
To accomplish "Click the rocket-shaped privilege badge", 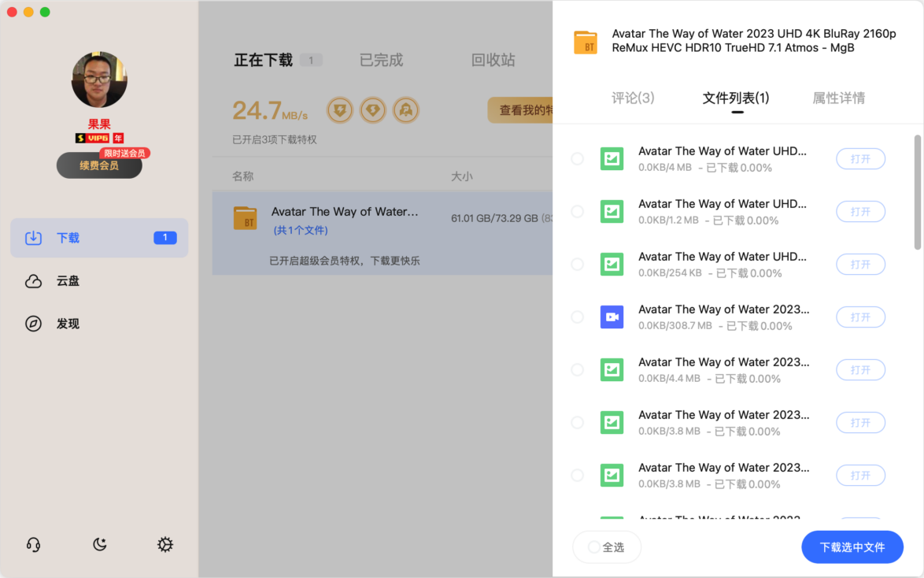I will 406,110.
